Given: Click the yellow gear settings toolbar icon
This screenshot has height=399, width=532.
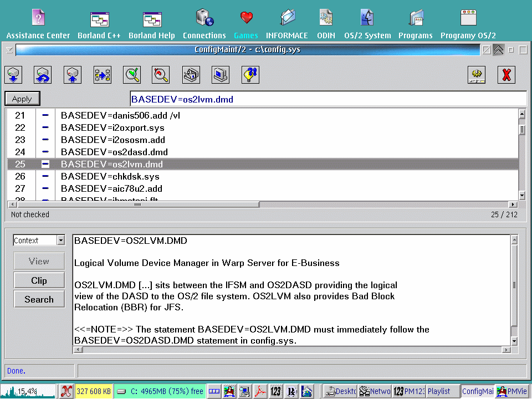Looking at the screenshot, I should tap(477, 74).
